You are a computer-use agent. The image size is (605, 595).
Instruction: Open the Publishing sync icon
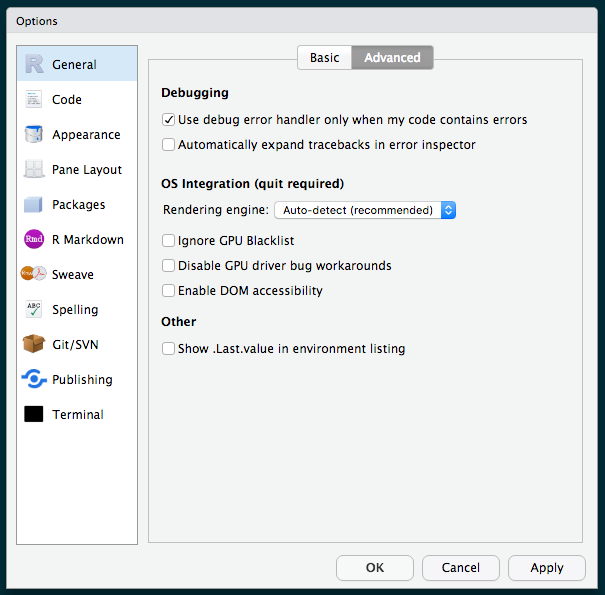34,379
